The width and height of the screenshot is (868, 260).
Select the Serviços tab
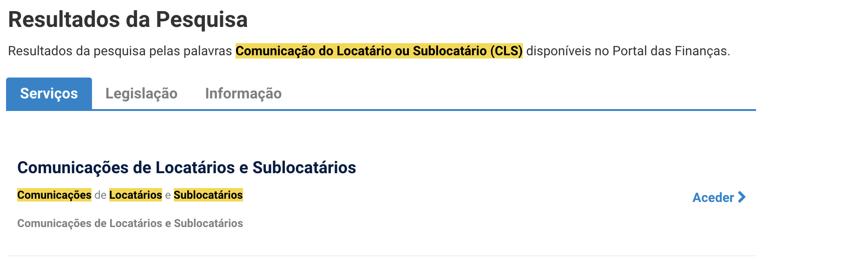pos(49,94)
